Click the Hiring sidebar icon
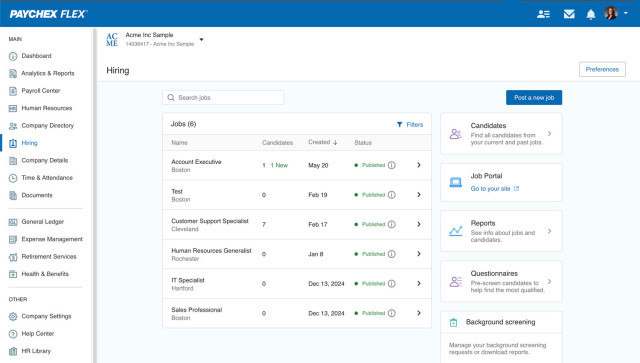This screenshot has height=363, width=640. (x=13, y=143)
